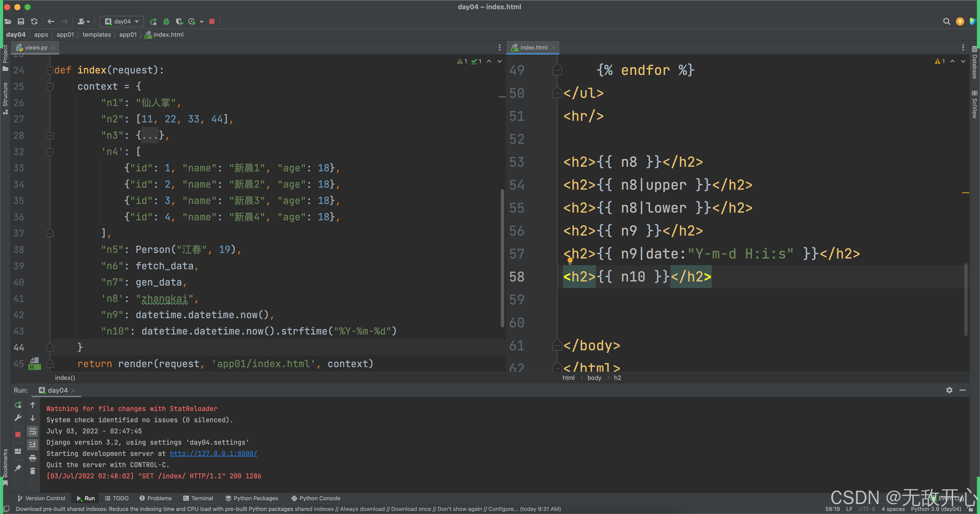Run day04 with coverage
Viewport: 980px width, 514px height.
pyautogui.click(x=179, y=22)
